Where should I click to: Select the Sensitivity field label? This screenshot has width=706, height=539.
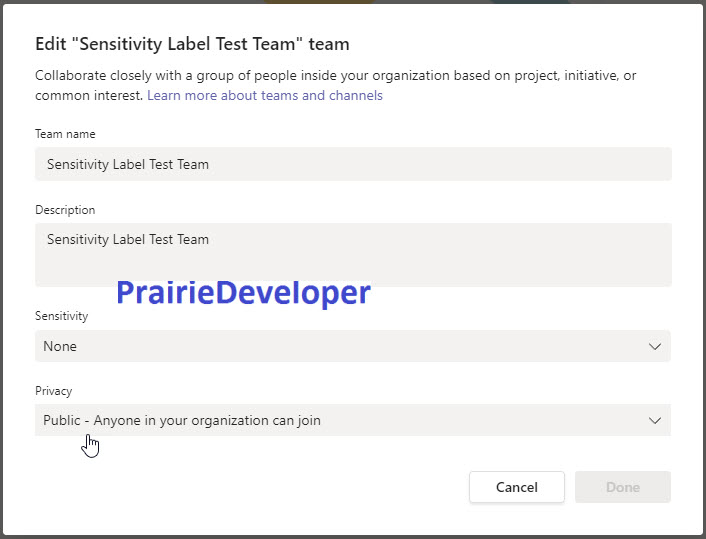point(62,316)
